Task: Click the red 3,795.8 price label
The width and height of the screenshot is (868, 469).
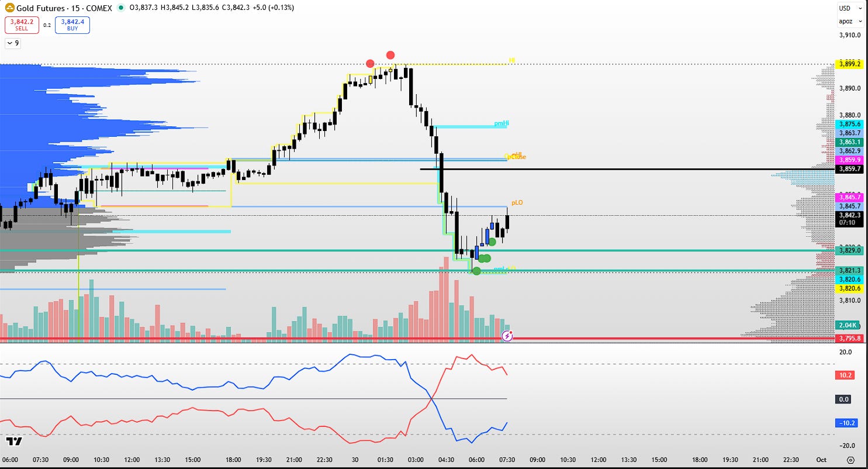Action: click(x=850, y=338)
